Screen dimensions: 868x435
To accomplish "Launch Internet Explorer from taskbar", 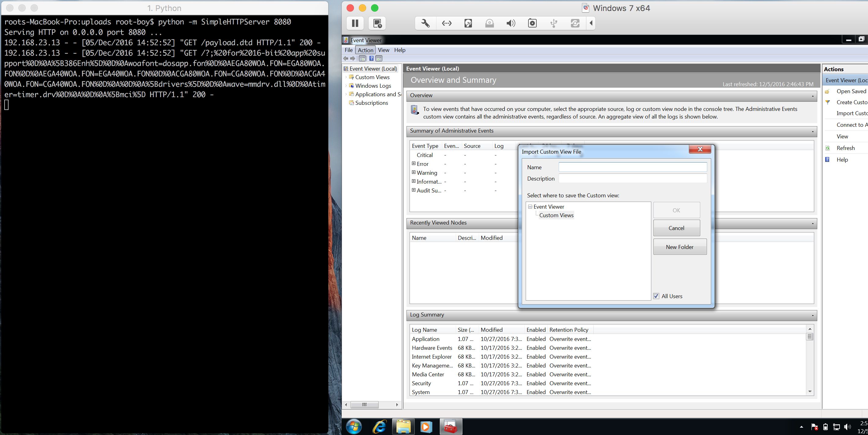I will click(x=380, y=427).
